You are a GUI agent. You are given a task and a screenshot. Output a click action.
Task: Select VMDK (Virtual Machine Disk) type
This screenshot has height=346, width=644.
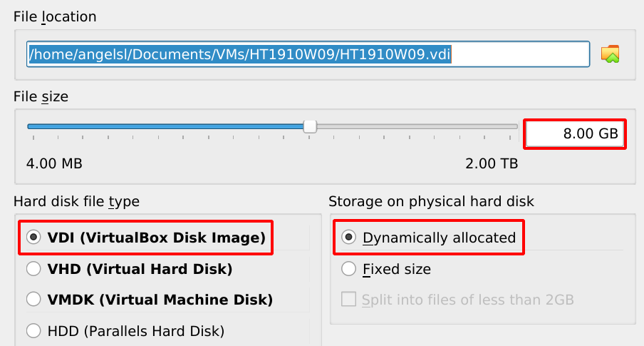pos(33,300)
